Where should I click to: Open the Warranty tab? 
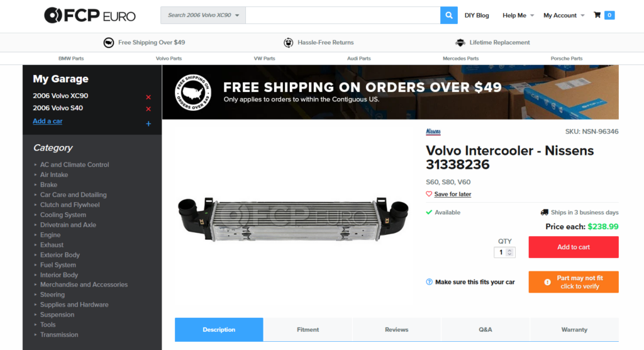[x=574, y=329]
